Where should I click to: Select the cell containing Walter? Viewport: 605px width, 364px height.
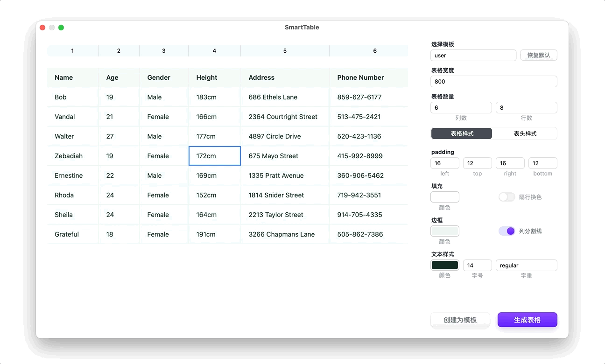pos(73,136)
